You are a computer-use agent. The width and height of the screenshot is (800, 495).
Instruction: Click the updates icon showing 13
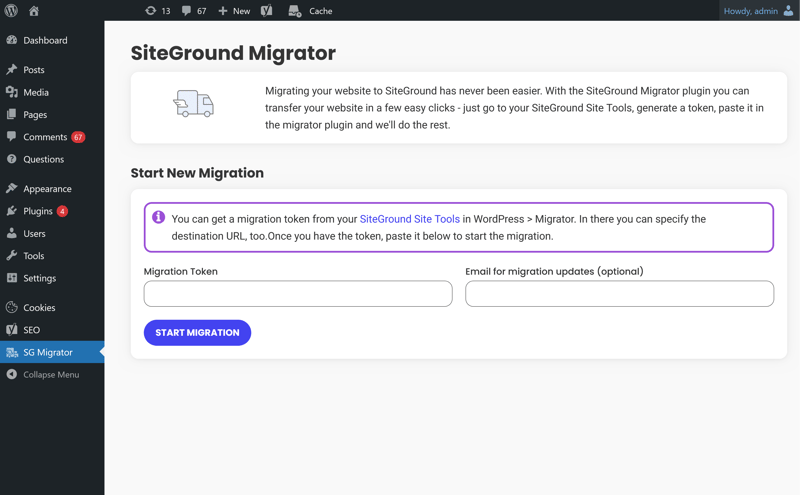[151, 11]
